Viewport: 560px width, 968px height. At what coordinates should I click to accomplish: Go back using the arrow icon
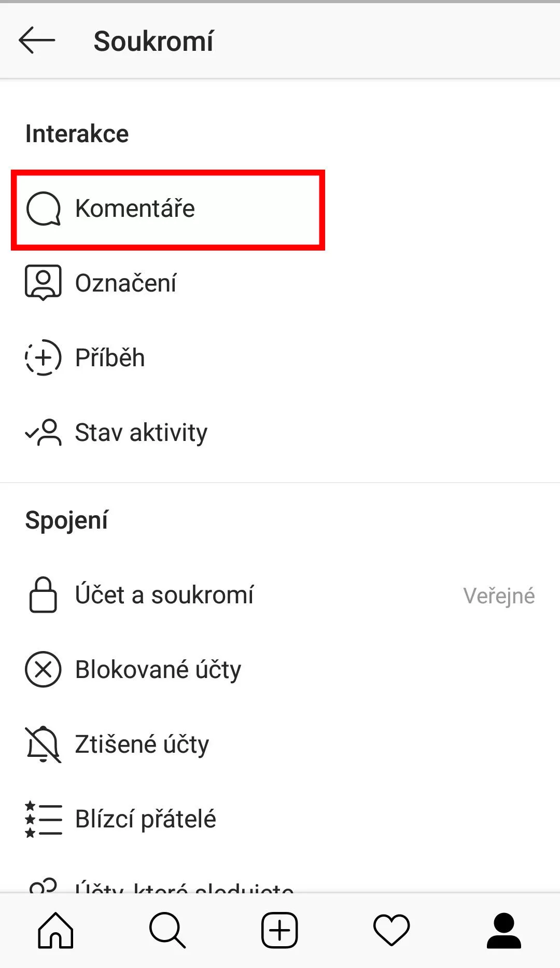tap(37, 40)
